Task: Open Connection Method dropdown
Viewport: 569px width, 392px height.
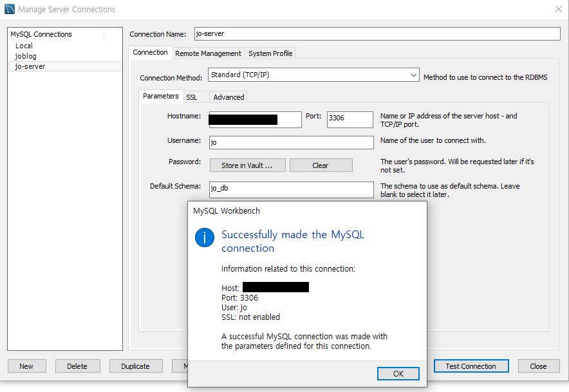Action: tap(313, 75)
